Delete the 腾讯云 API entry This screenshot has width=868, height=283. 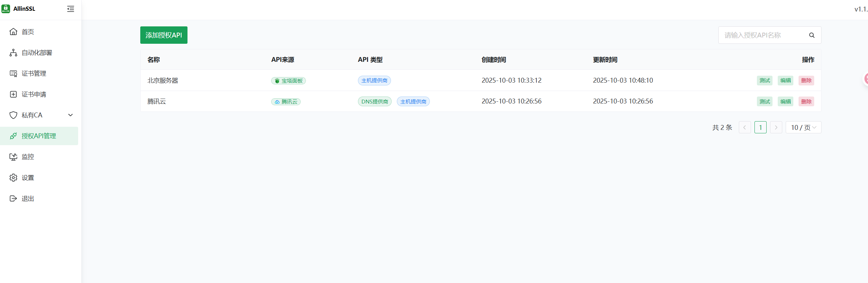coord(806,101)
